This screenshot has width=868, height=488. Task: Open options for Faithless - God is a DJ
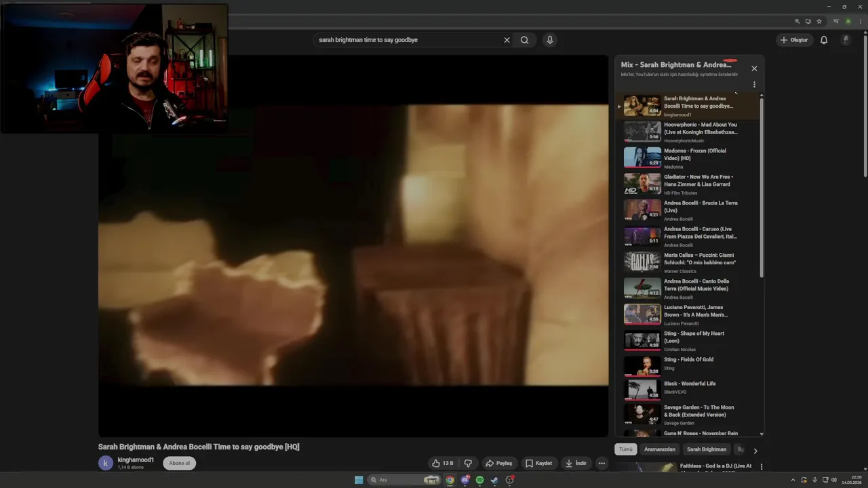761,466
